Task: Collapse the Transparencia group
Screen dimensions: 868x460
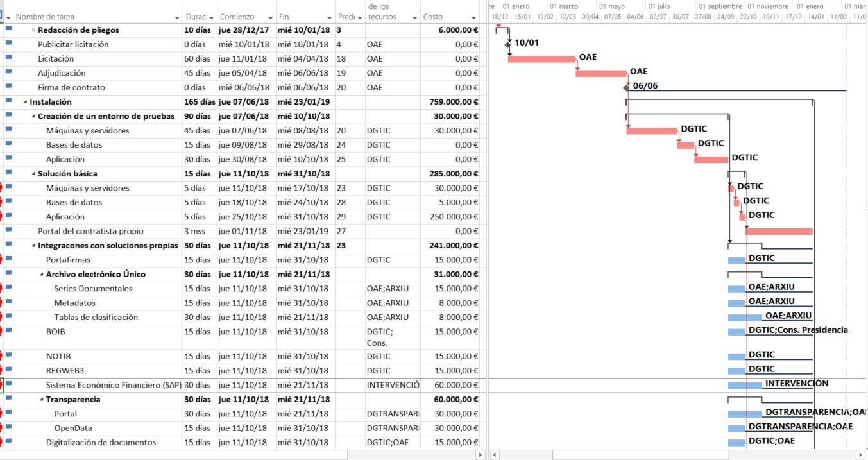Action: click(42, 400)
